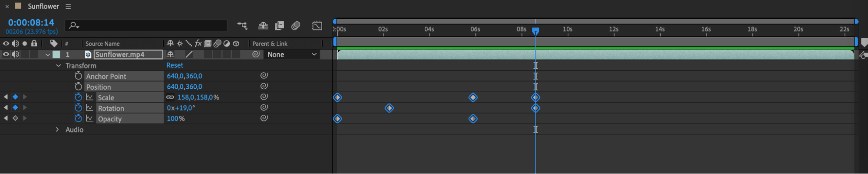Expand the Audio property group
The image size is (868, 174).
pos(57,130)
